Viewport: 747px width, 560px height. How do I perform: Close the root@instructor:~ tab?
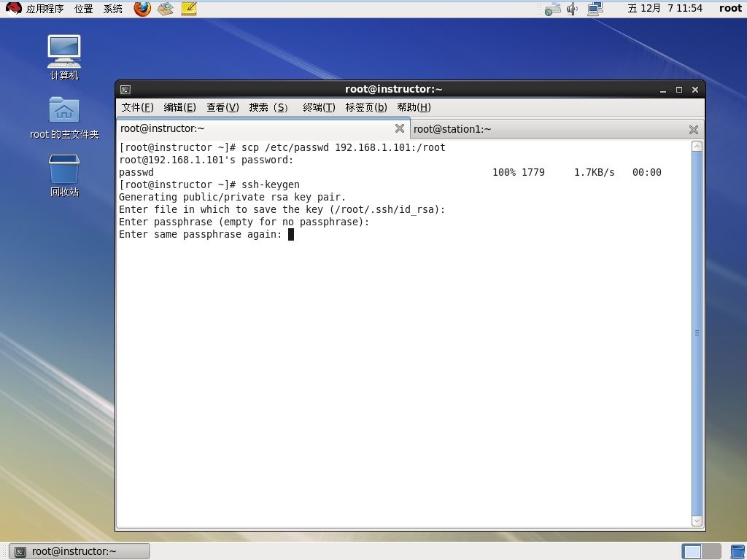tap(400, 128)
